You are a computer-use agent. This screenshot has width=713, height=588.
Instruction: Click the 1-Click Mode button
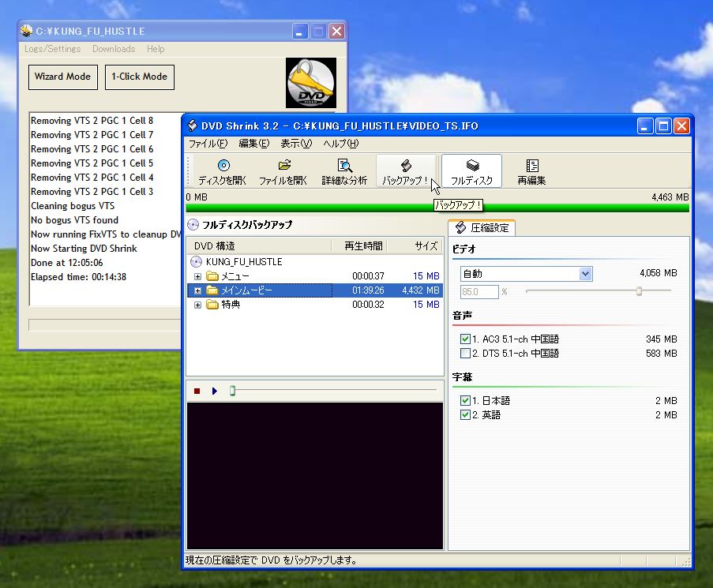click(140, 77)
